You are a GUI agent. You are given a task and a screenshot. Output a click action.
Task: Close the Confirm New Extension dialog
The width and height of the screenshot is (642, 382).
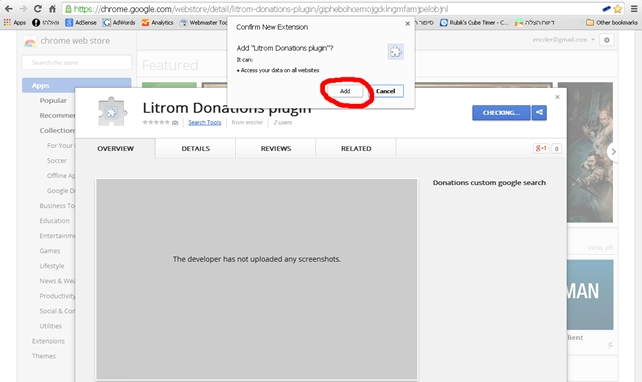pos(407,24)
